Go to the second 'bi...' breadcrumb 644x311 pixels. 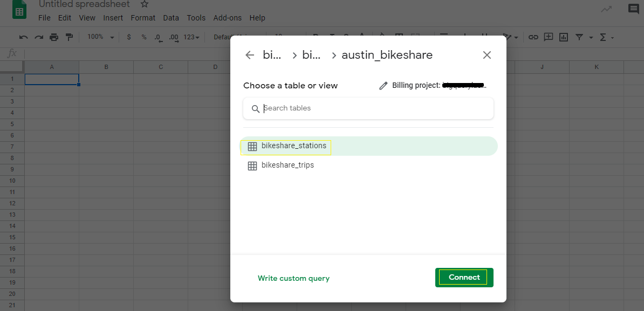(x=311, y=55)
